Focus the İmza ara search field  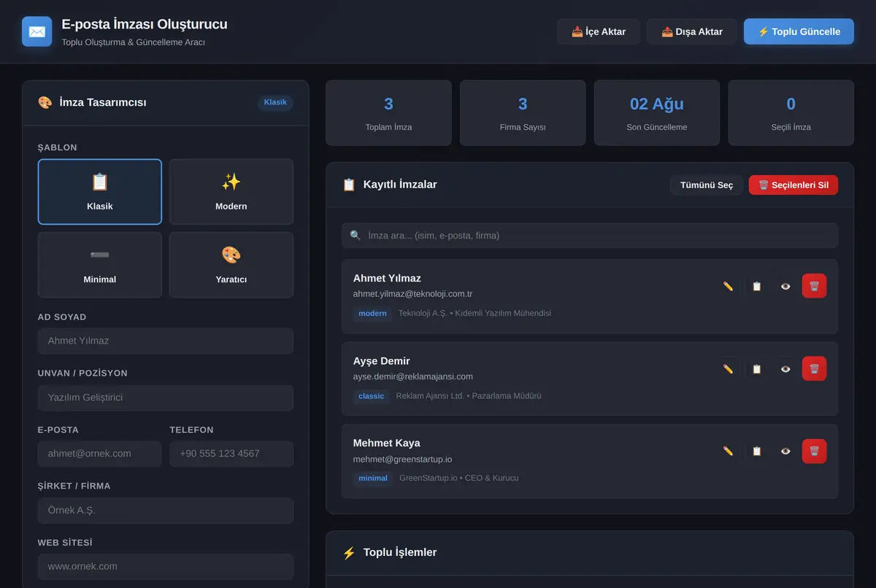pyautogui.click(x=590, y=236)
